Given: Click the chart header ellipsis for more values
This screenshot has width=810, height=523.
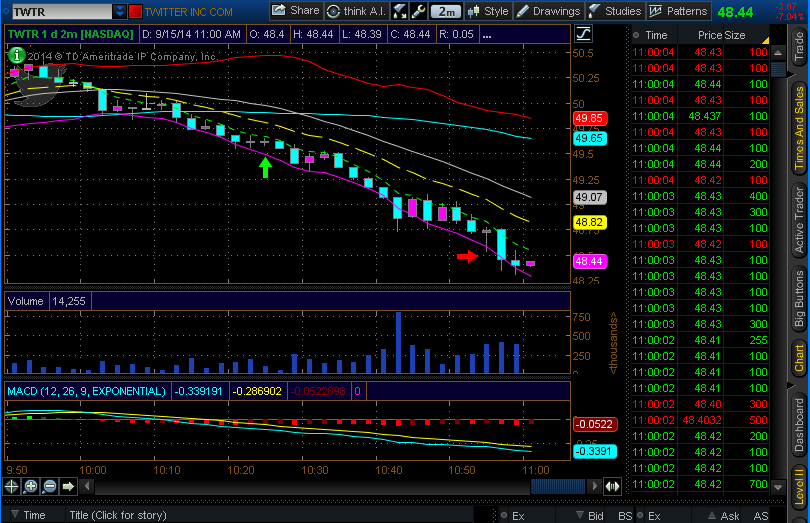Looking at the screenshot, I should tap(486, 35).
